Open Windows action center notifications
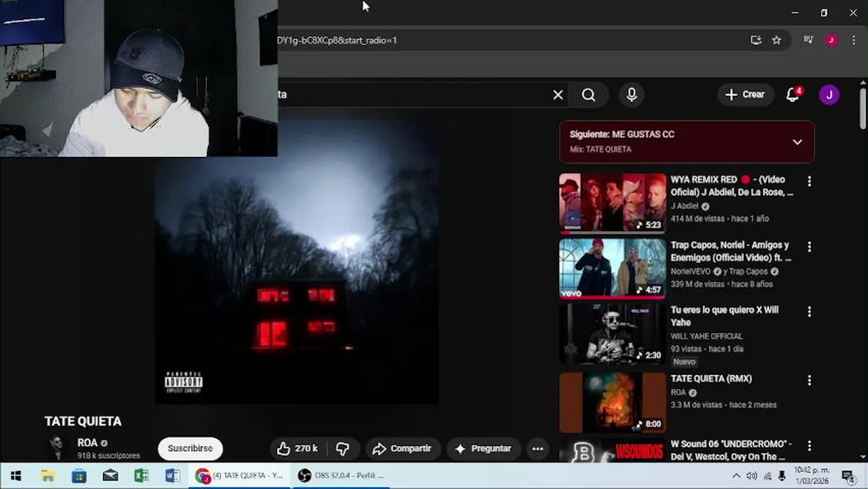 [x=847, y=475]
